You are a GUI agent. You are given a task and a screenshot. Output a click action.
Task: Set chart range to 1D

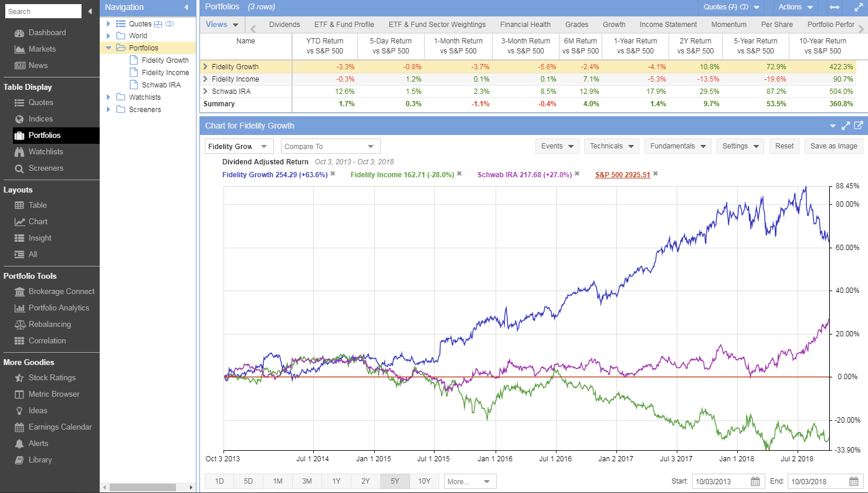click(x=219, y=481)
